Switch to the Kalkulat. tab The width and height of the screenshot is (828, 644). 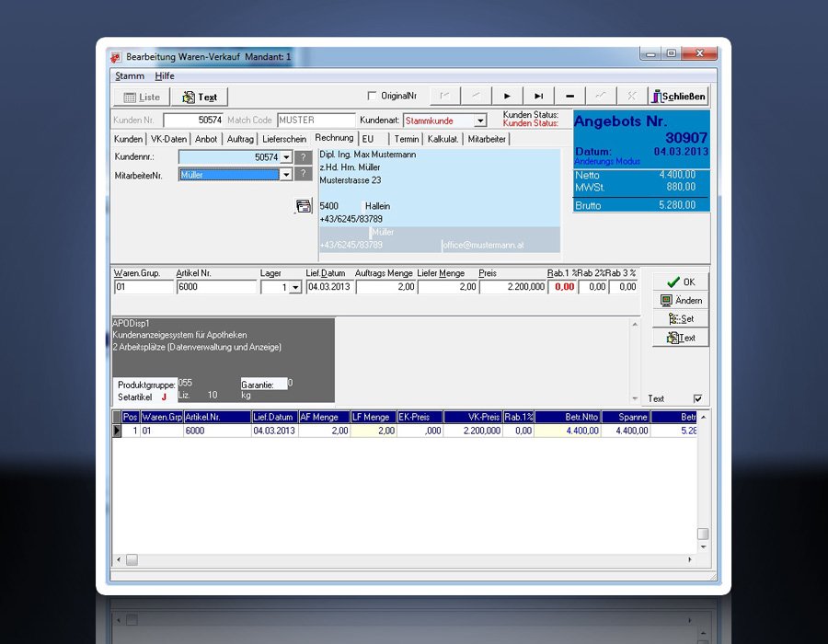click(443, 139)
